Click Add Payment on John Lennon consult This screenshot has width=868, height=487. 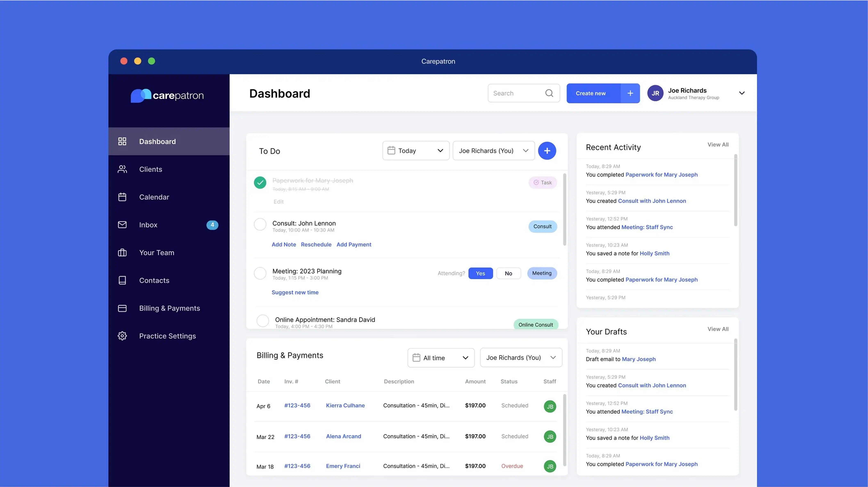(354, 245)
